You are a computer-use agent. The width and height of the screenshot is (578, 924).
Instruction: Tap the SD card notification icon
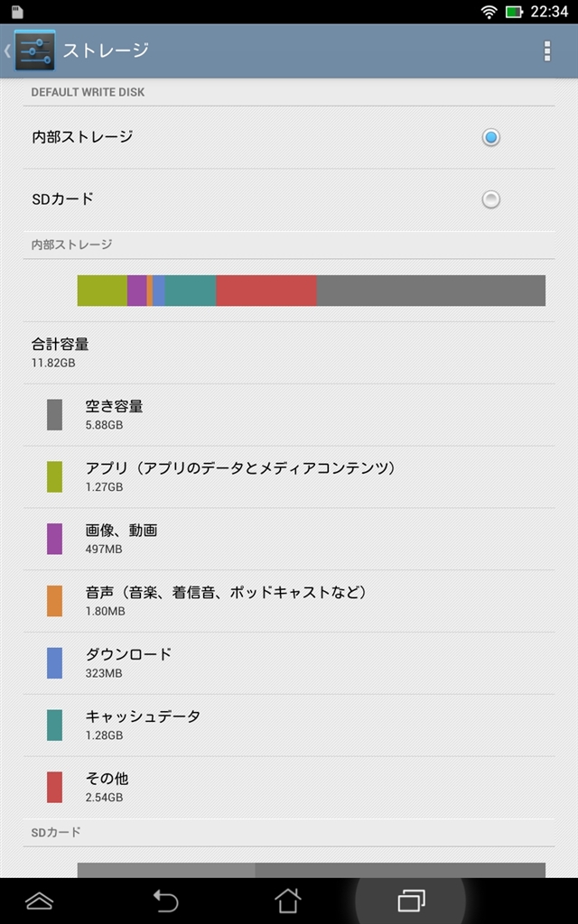(16, 12)
